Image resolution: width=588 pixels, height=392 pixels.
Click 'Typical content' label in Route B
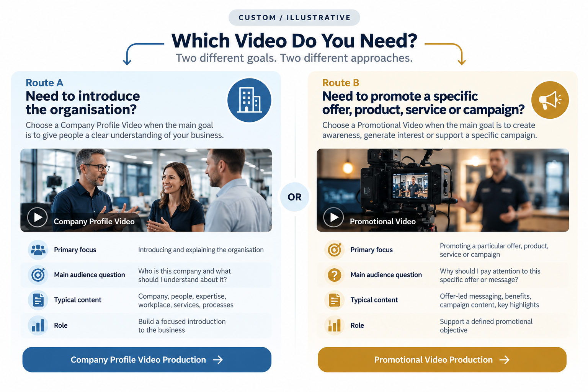(x=374, y=300)
